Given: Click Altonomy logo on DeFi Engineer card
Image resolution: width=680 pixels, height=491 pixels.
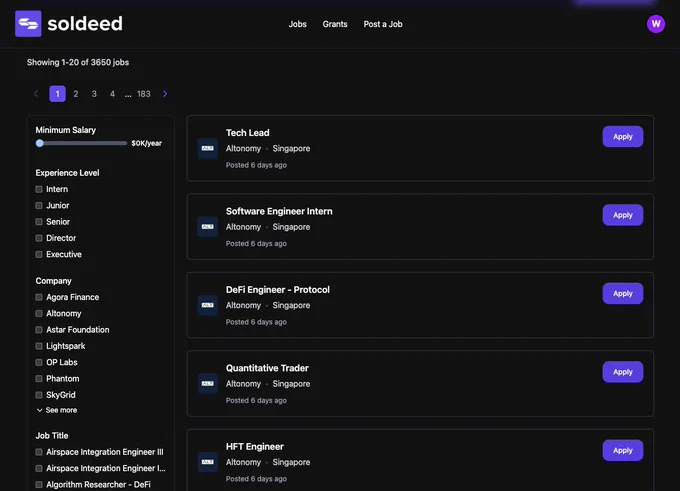Looking at the screenshot, I should (x=208, y=305).
